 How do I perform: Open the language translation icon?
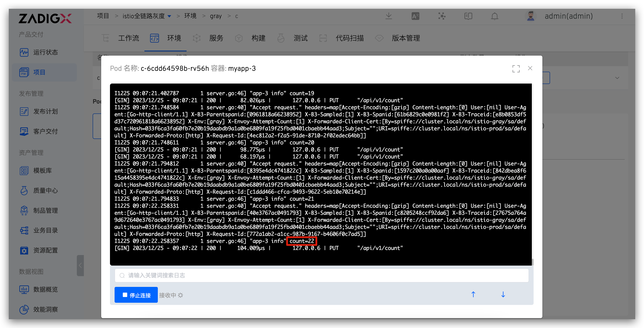(x=415, y=16)
